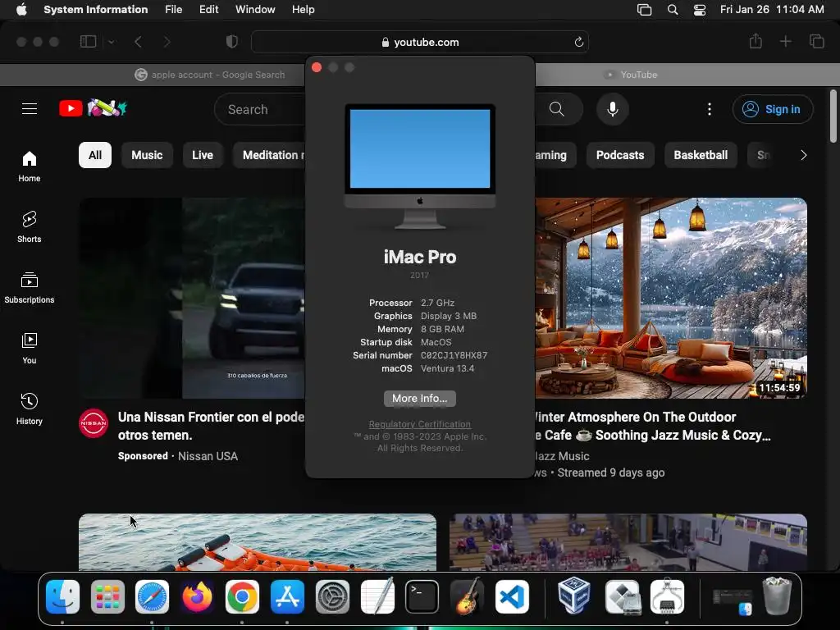Open Launchpad from the Dock
This screenshot has width=840, height=630.
[x=107, y=596]
